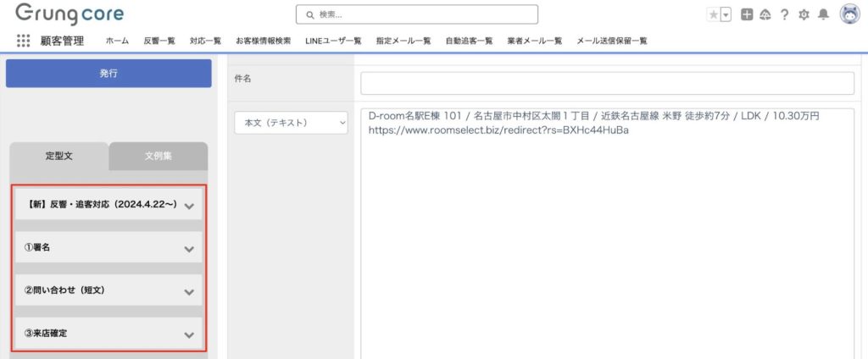The width and height of the screenshot is (868, 359).
Task: Open the app launcher grid icon
Action: [23, 41]
